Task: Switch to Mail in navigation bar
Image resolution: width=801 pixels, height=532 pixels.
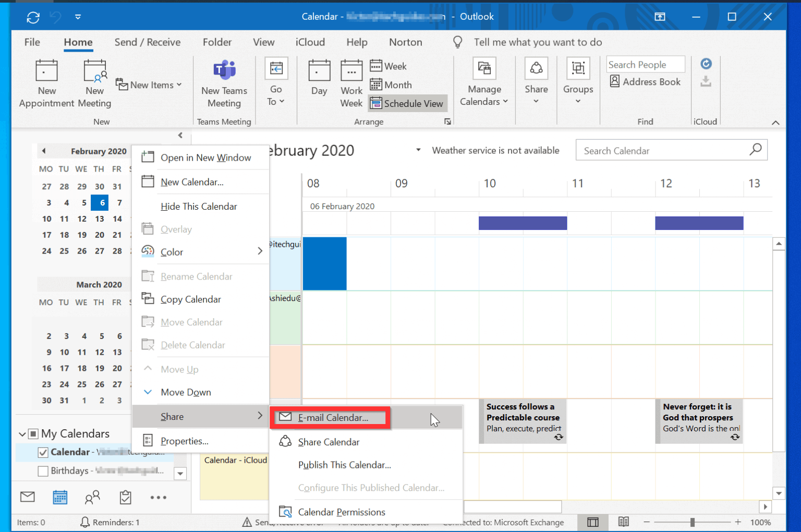Action: [28, 497]
